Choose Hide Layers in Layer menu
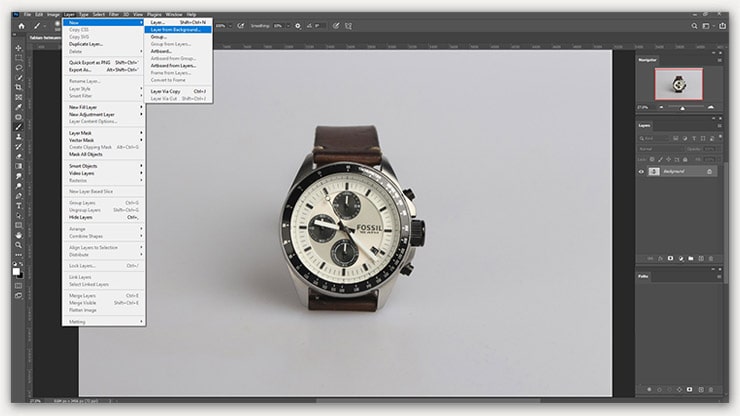Image resolution: width=740 pixels, height=416 pixels. click(104, 217)
